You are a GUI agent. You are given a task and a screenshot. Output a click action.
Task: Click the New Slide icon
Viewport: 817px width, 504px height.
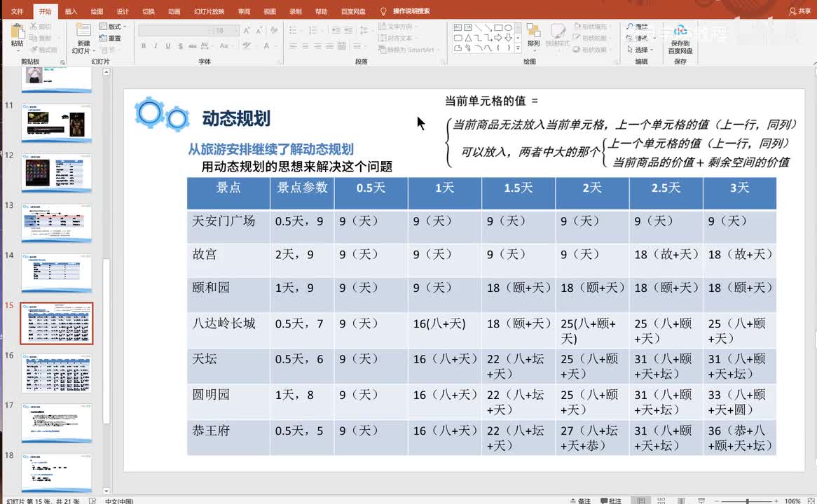coord(83,31)
